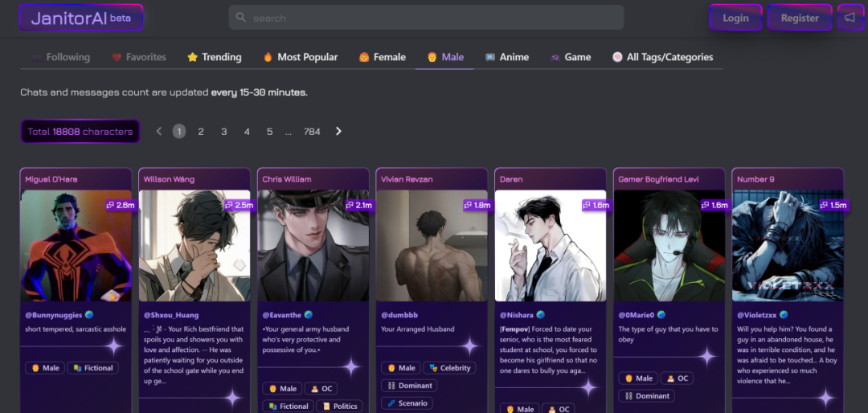The image size is (868, 413).
Task: Open the Most Popular tab
Action: click(x=300, y=57)
